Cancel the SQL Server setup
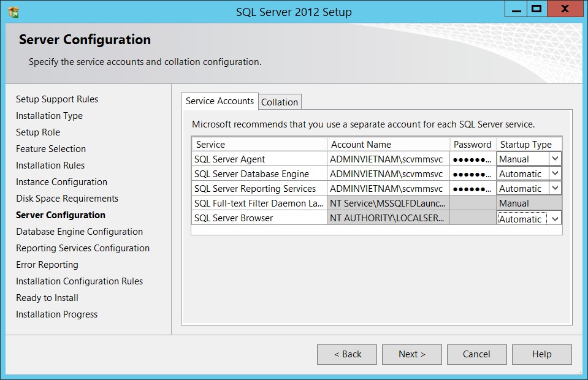The width and height of the screenshot is (588, 380). 476,354
